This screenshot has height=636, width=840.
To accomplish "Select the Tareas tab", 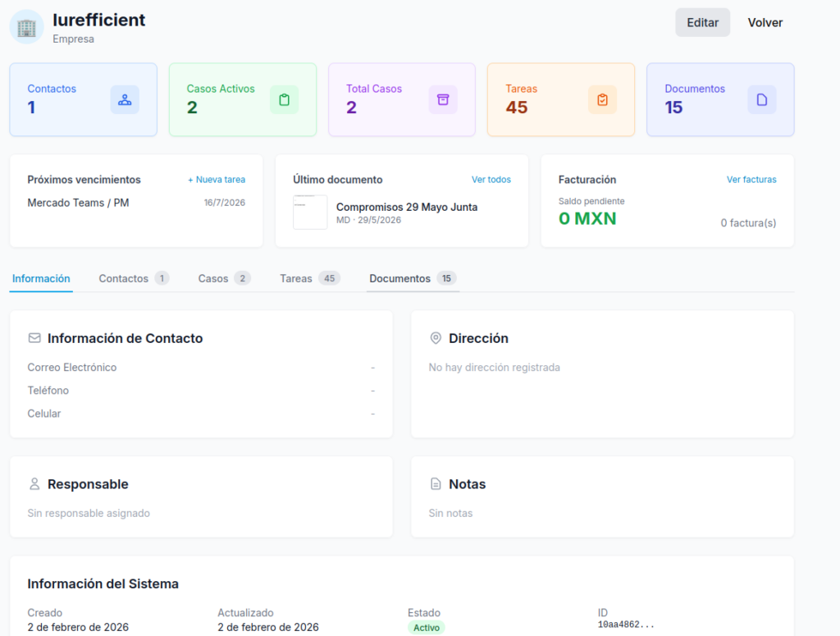I will pos(309,279).
